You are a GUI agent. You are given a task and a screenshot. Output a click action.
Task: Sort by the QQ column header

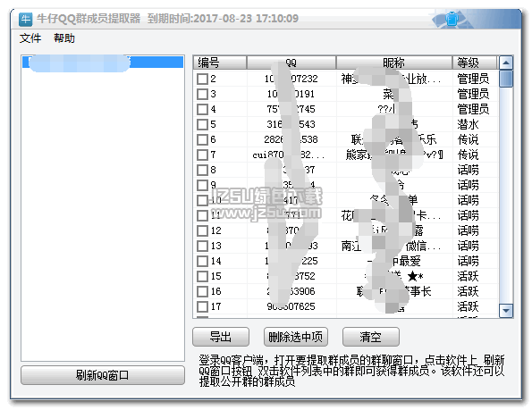point(291,63)
